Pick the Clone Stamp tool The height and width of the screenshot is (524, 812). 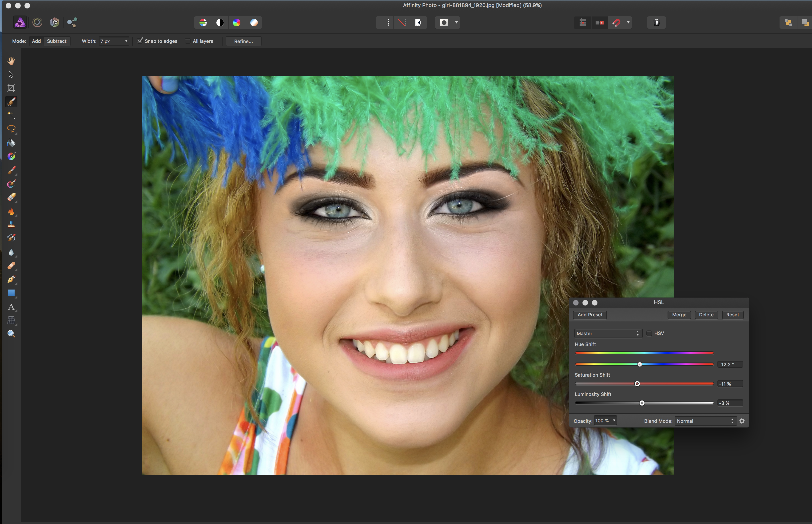pyautogui.click(x=11, y=224)
